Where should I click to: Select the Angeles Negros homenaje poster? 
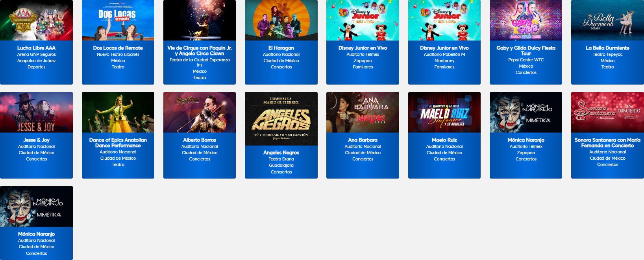[281, 119]
